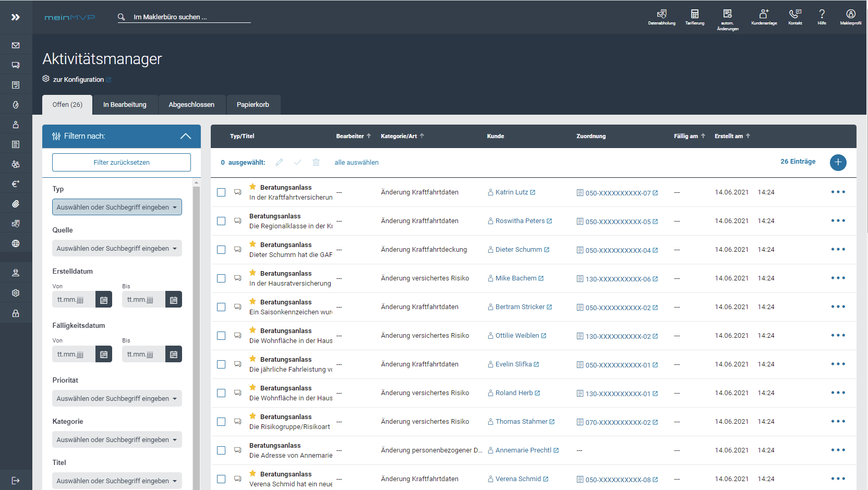868x490 pixels.
Task: Select checkbox for Mike Bachem row
Action: tap(221, 278)
